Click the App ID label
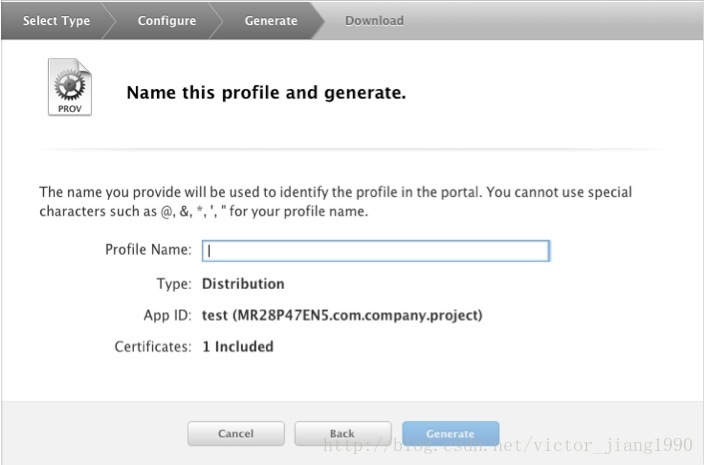This screenshot has height=465, width=705. point(167,315)
